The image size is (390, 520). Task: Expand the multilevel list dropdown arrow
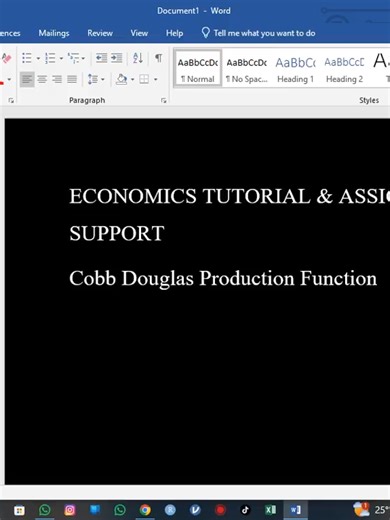click(83, 59)
